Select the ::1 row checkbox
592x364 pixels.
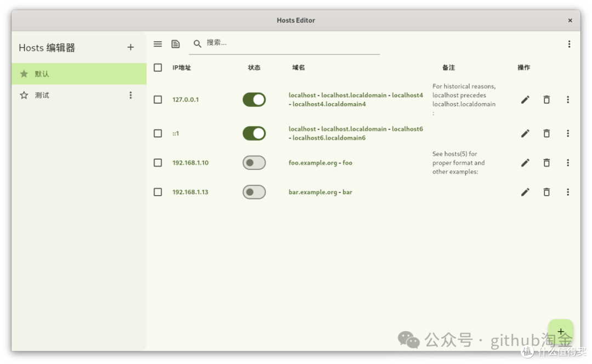click(158, 133)
